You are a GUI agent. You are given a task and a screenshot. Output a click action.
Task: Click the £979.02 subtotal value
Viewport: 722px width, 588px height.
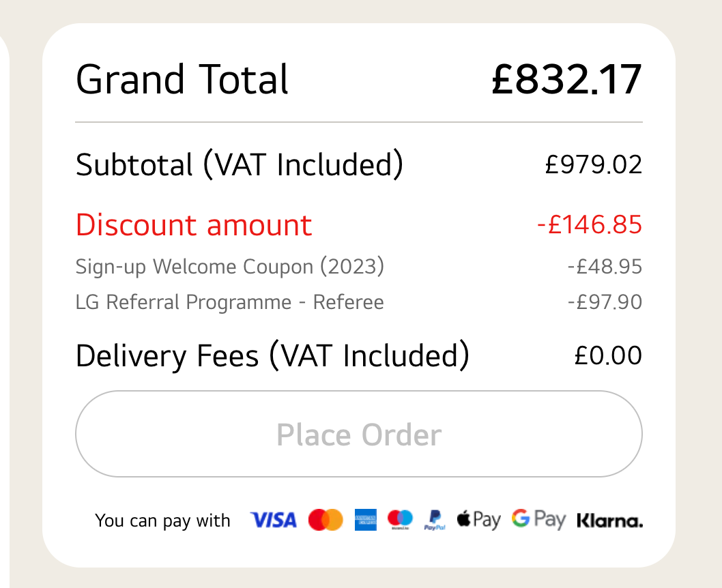[x=594, y=165]
